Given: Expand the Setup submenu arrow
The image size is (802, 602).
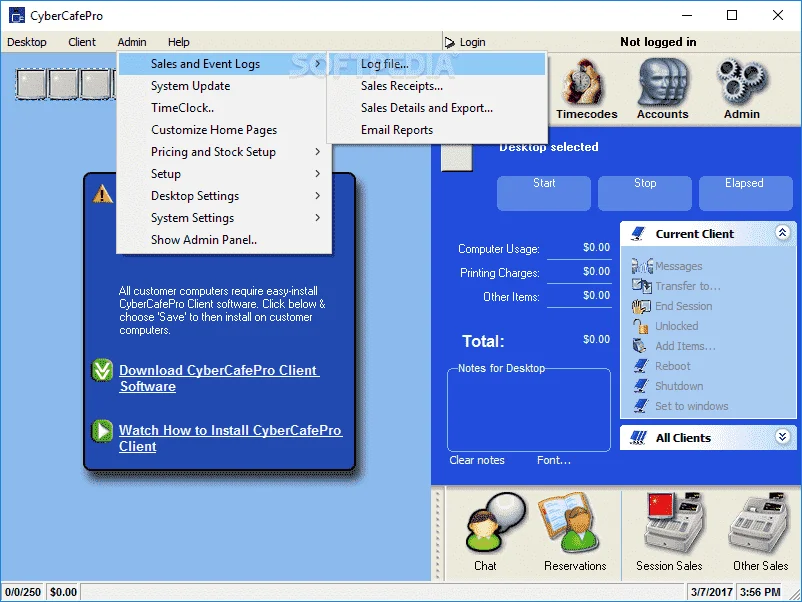Looking at the screenshot, I should click(x=318, y=174).
